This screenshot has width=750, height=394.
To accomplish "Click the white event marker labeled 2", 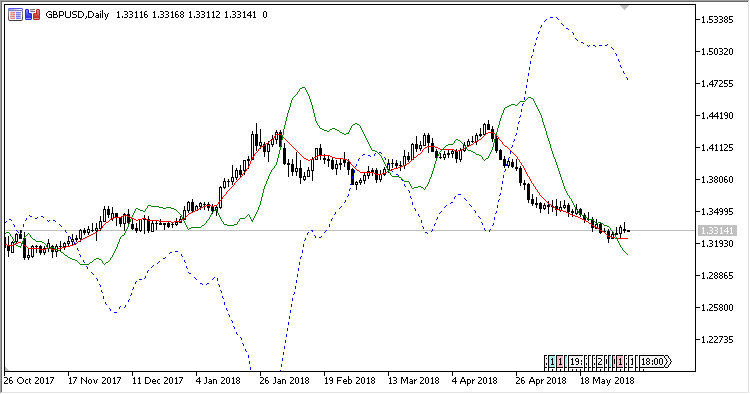I will (x=599, y=362).
